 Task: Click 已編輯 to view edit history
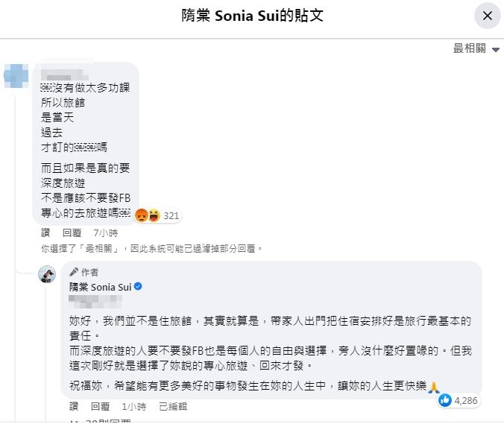(173, 406)
